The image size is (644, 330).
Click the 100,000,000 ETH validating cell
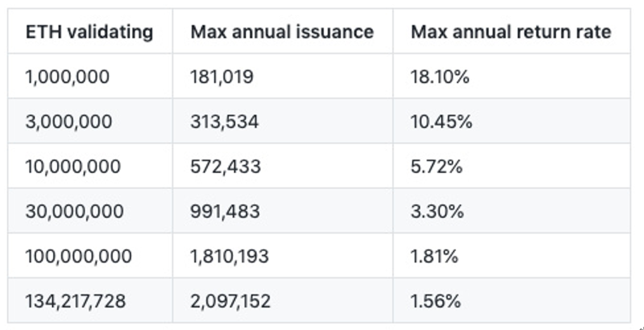pos(79,256)
